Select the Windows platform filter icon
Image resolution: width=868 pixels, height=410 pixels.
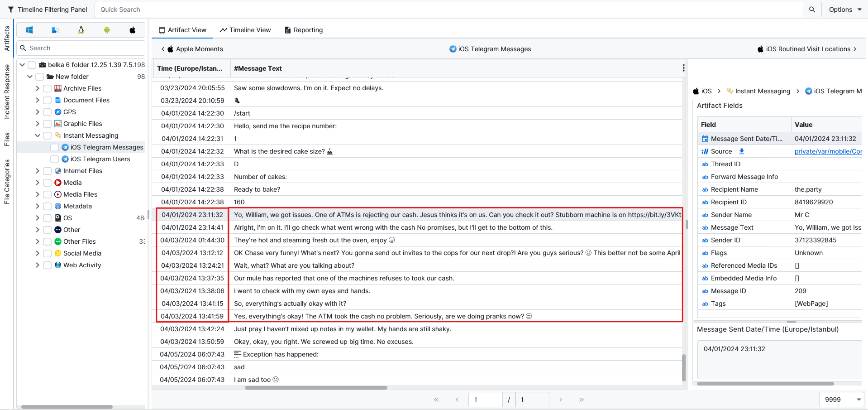pos(29,30)
